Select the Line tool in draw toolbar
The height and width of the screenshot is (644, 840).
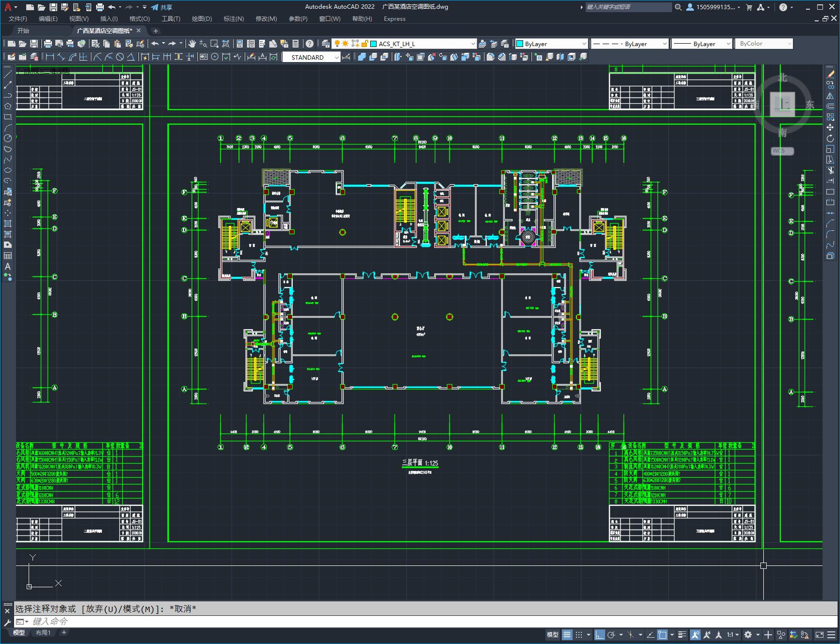click(8, 74)
